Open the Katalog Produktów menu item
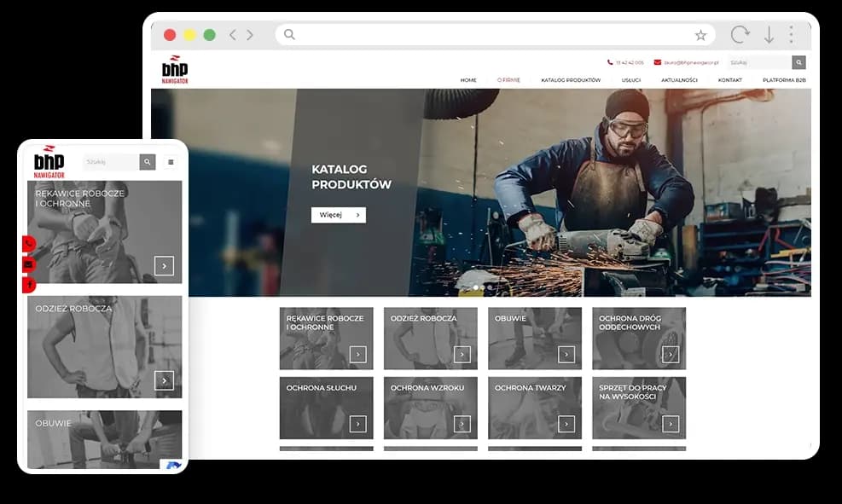 571,80
